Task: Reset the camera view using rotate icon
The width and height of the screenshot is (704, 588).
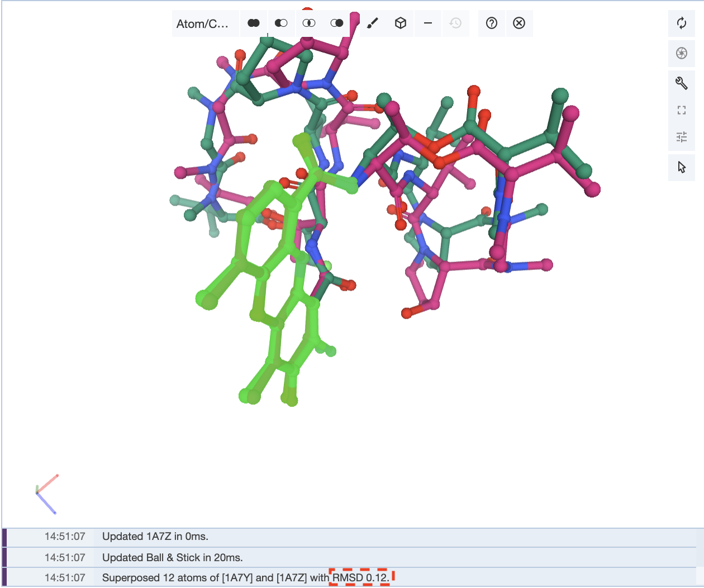Action: tap(681, 23)
